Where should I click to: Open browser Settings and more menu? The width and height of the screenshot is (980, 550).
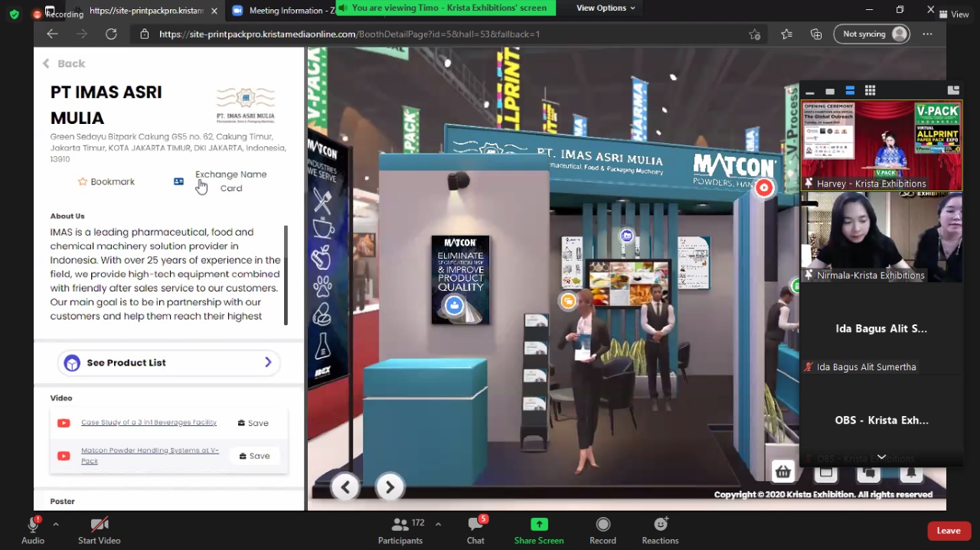(x=928, y=34)
